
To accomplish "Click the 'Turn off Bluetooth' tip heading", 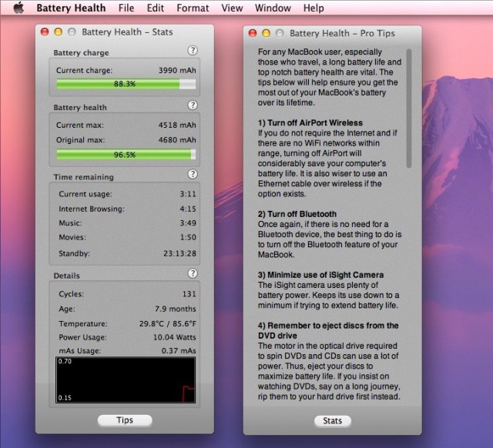I will (x=297, y=214).
